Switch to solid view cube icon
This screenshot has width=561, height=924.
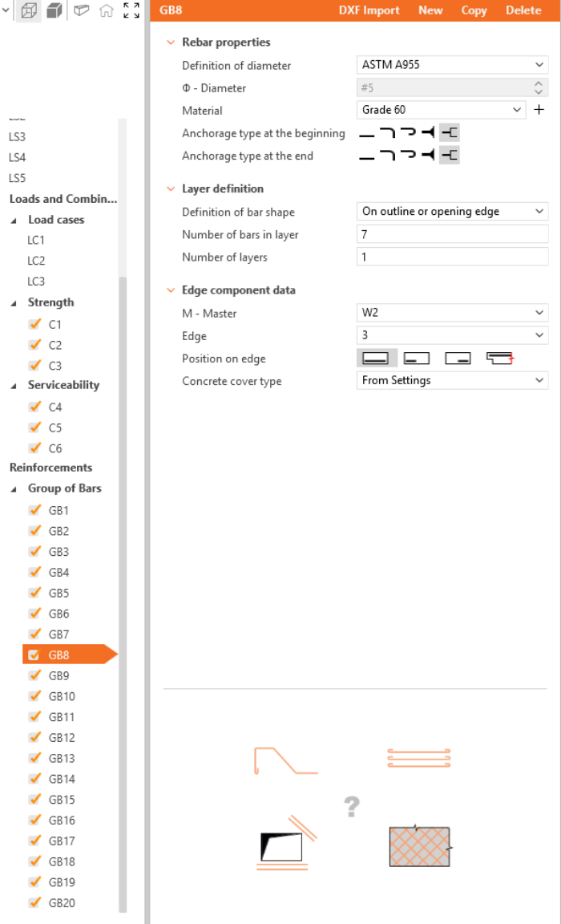(54, 11)
